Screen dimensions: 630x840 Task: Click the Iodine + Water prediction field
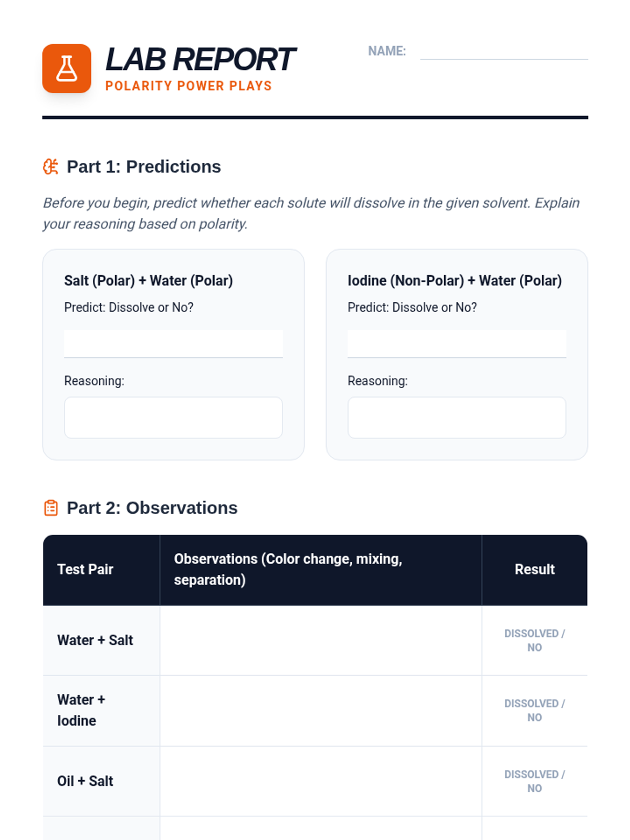coord(457,344)
